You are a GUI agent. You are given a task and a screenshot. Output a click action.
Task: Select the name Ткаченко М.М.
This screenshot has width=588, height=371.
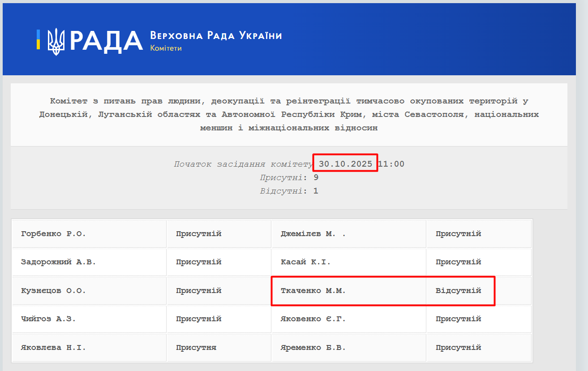[x=313, y=291]
